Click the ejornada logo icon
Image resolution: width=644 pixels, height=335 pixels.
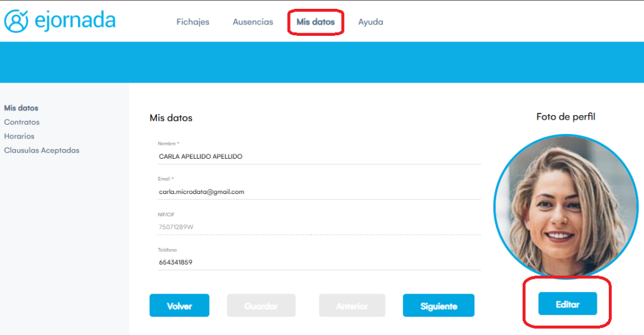(17, 21)
